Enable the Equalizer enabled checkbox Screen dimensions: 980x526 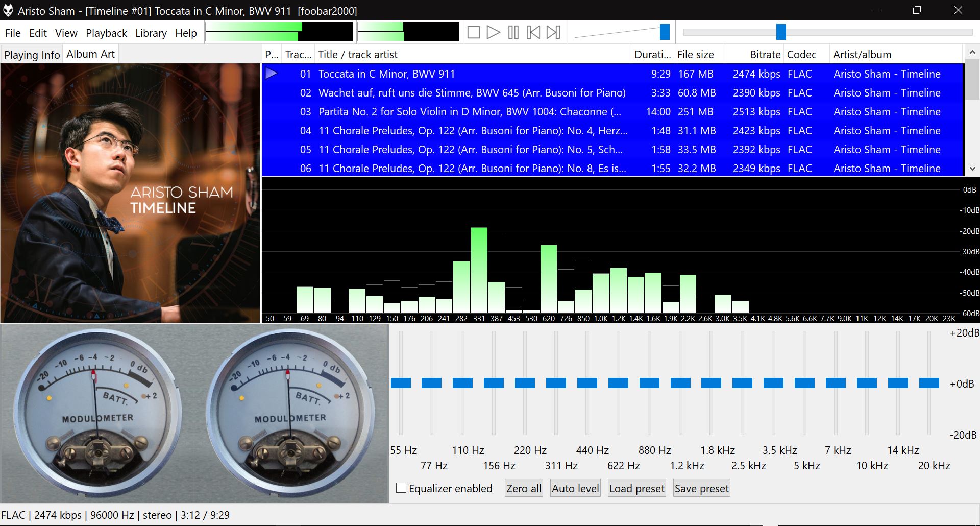[x=401, y=488]
